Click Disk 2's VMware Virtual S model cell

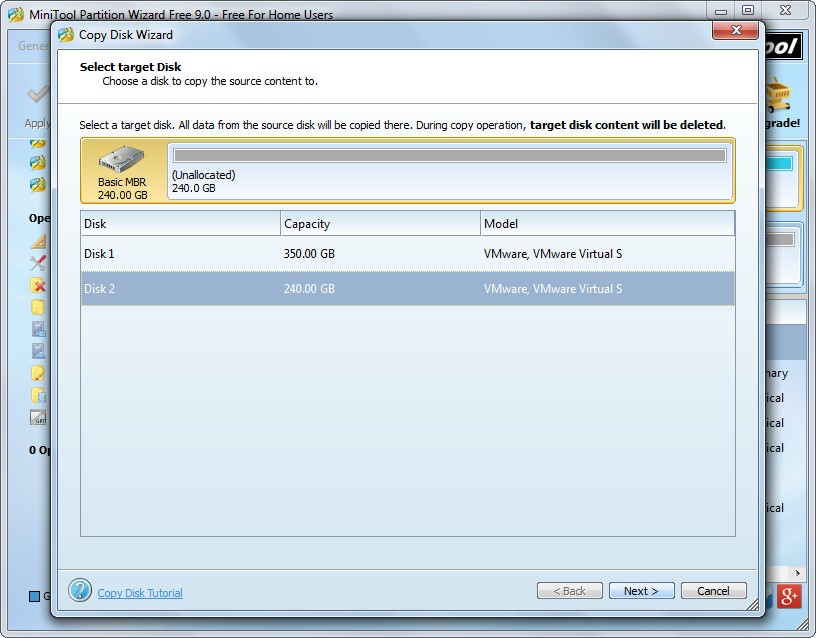(x=553, y=289)
